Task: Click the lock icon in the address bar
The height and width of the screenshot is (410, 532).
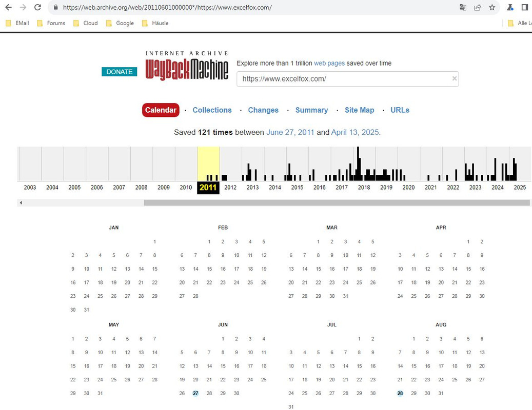Action: click(x=55, y=7)
